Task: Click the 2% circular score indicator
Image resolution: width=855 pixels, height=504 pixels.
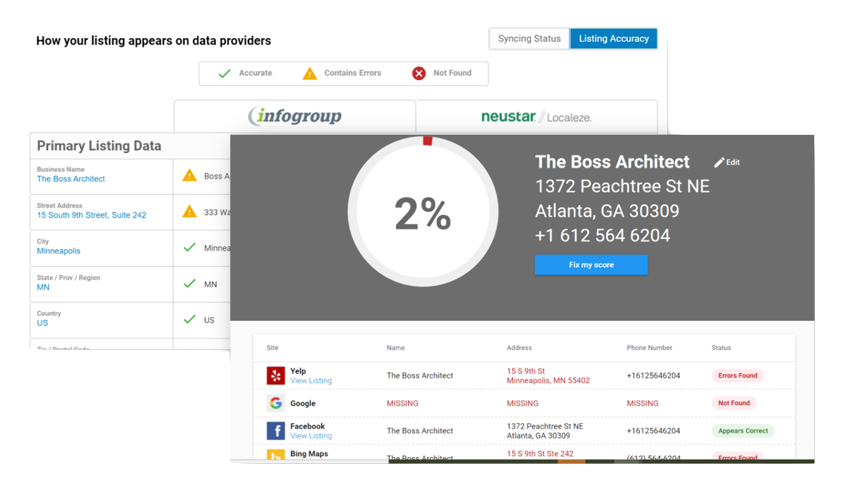Action: [423, 212]
